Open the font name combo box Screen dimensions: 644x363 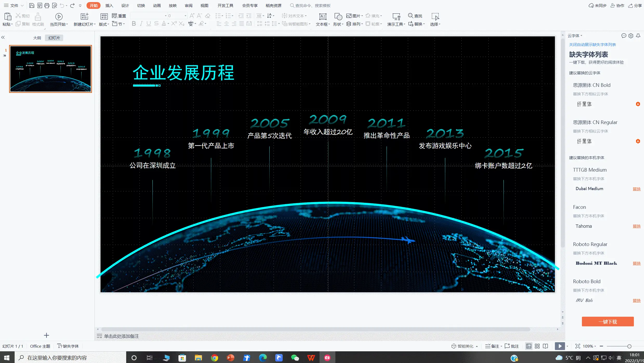pyautogui.click(x=149, y=16)
